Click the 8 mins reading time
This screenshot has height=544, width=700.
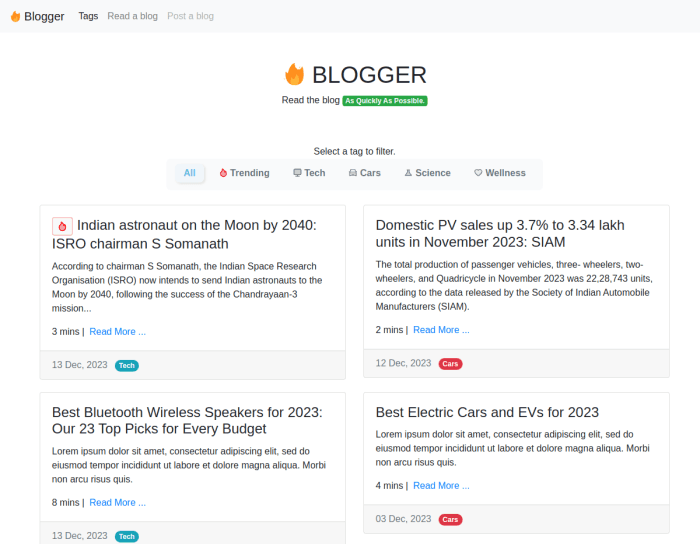(x=66, y=502)
